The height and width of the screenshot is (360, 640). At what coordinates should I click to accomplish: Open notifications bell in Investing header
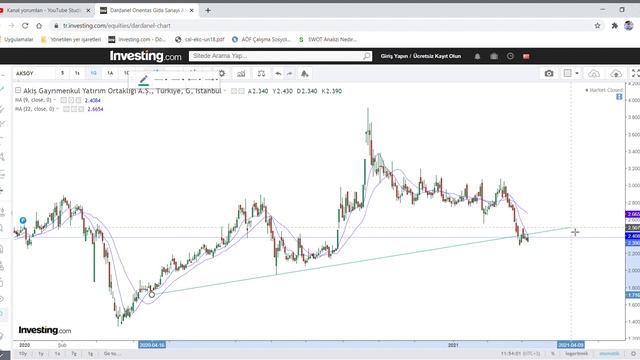click(477, 56)
